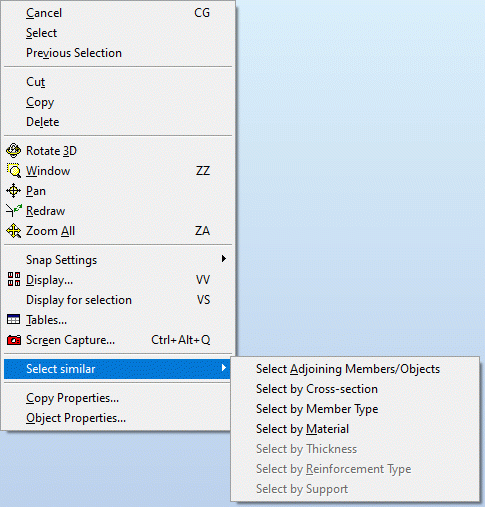
Task: Select the Window zoom magnifier icon
Action: tap(14, 171)
